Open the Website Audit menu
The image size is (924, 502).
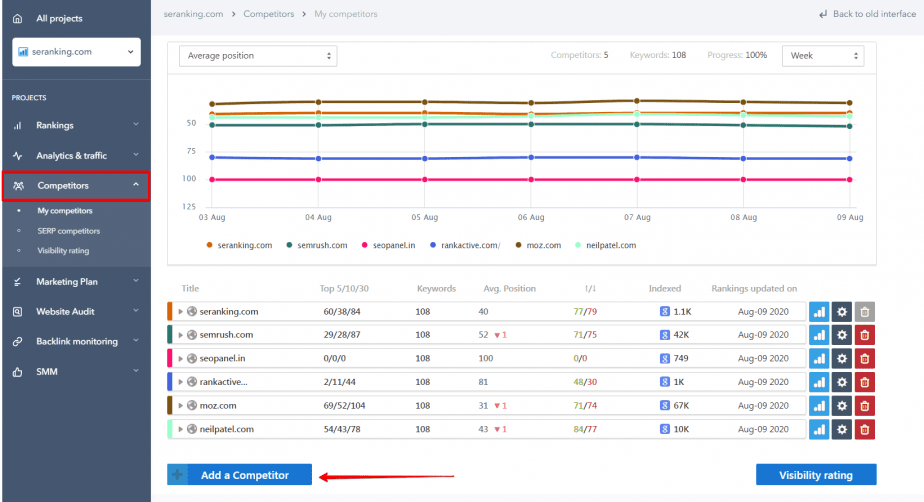coord(76,312)
